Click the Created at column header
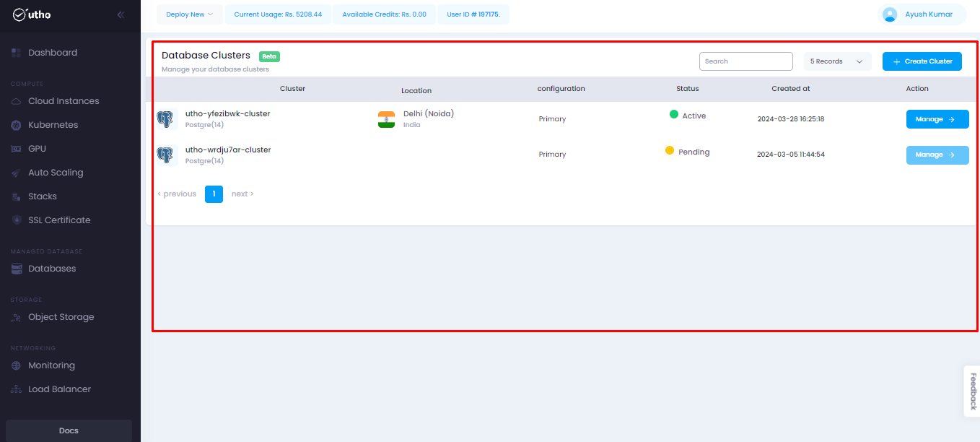Screen dimensions: 980x442 791,89
